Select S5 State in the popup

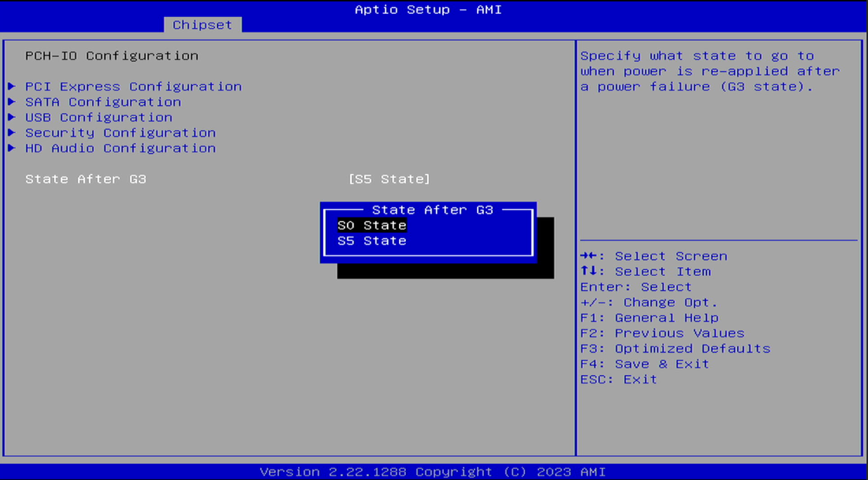[x=372, y=241]
